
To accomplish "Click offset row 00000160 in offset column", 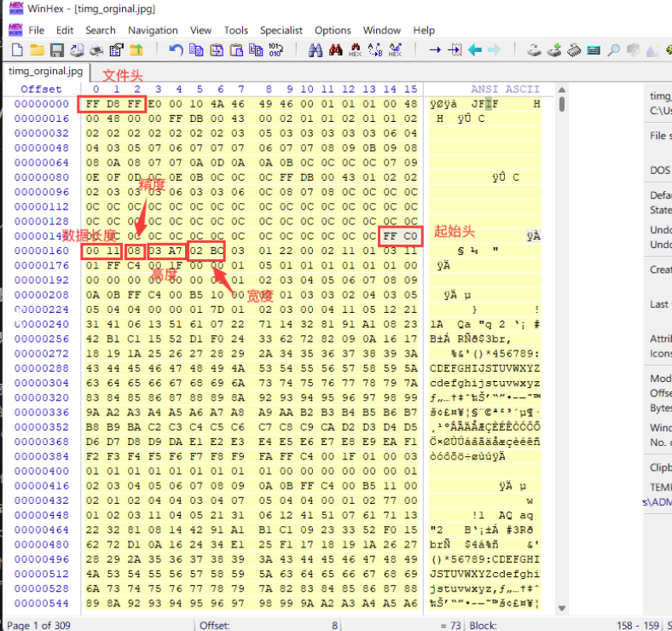I will pos(41,252).
